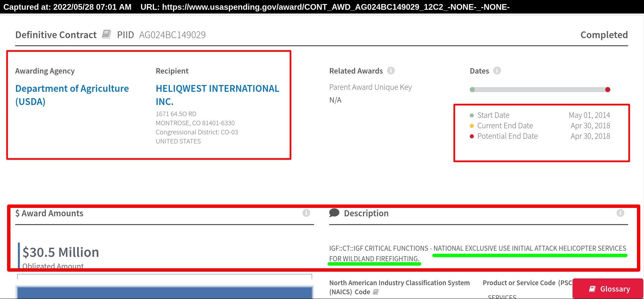The width and height of the screenshot is (644, 299).
Task: Click the Potential End Date row
Action: click(x=540, y=136)
